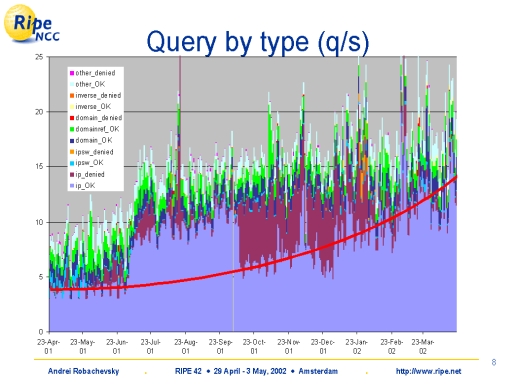Select the 'other_denied' legend label

point(95,73)
